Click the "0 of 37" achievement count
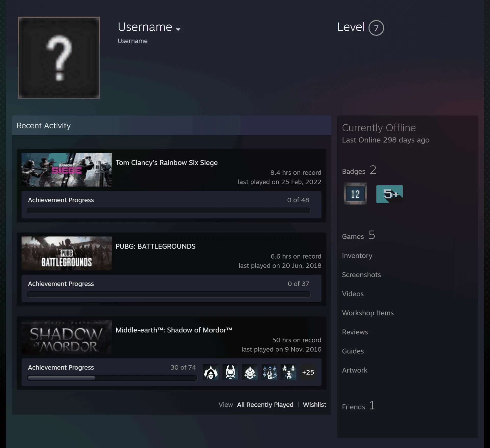The width and height of the screenshot is (490, 448). (298, 284)
